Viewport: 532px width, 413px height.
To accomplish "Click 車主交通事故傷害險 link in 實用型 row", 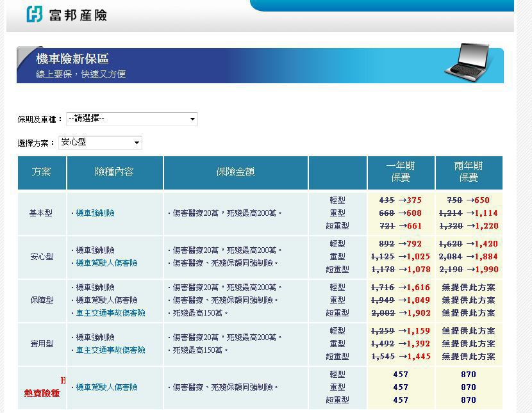I will click(x=110, y=350).
